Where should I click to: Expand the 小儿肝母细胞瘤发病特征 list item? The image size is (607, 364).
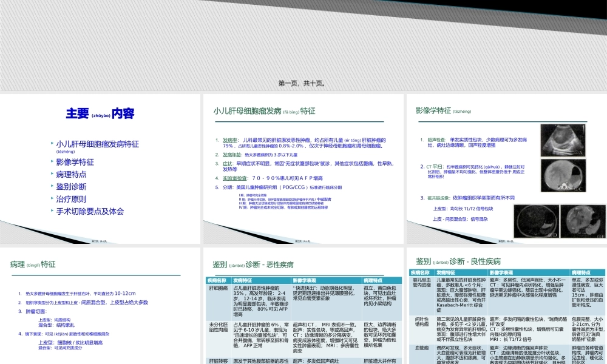click(x=97, y=144)
